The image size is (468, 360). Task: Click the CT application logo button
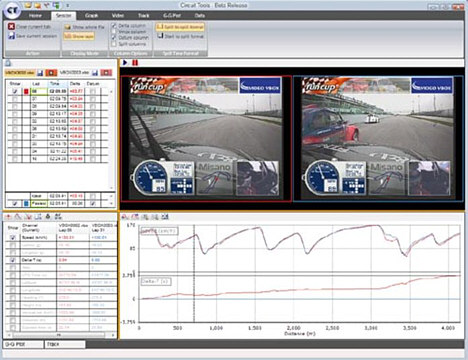click(x=12, y=10)
